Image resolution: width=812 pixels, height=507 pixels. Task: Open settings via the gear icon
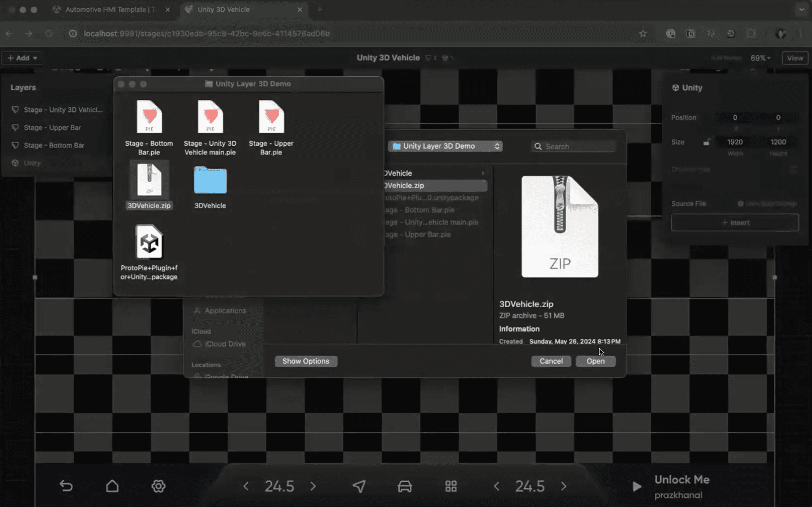[159, 486]
